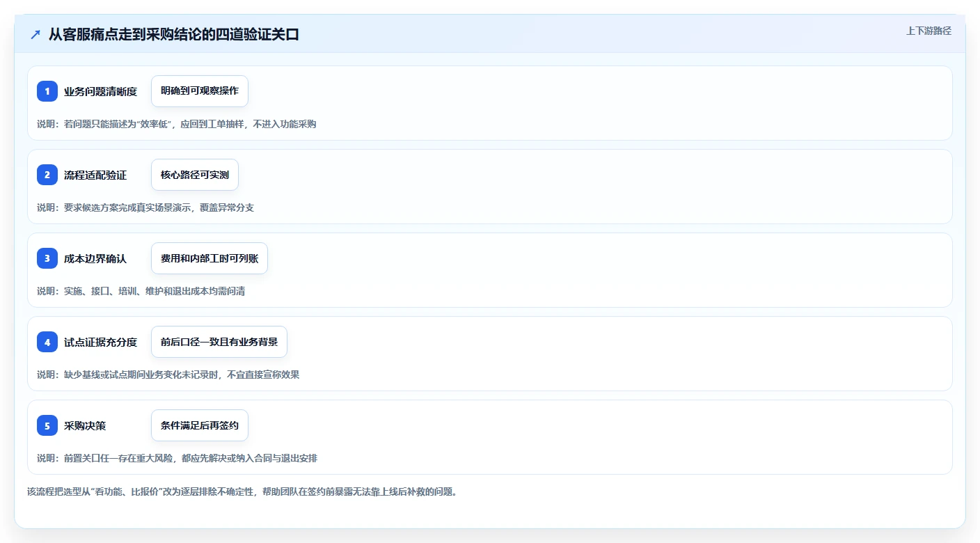Click step number 1 badge
The image size is (980, 543).
tap(47, 91)
